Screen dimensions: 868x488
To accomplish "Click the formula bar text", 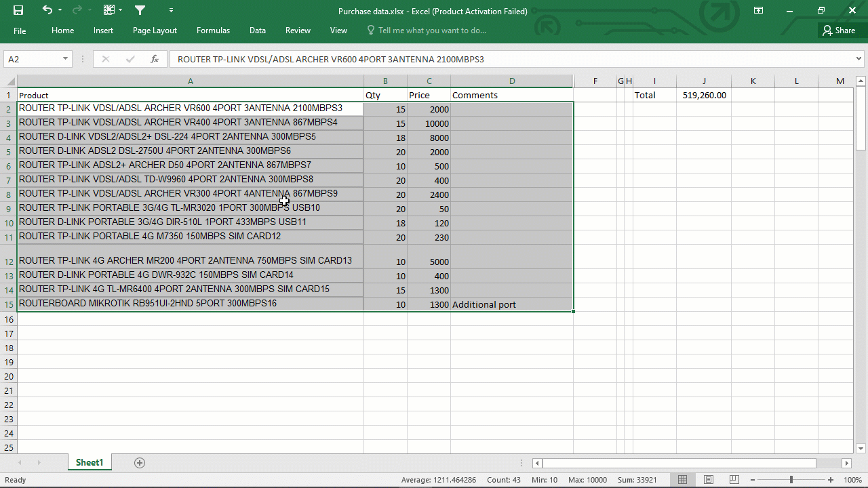I will 331,59.
